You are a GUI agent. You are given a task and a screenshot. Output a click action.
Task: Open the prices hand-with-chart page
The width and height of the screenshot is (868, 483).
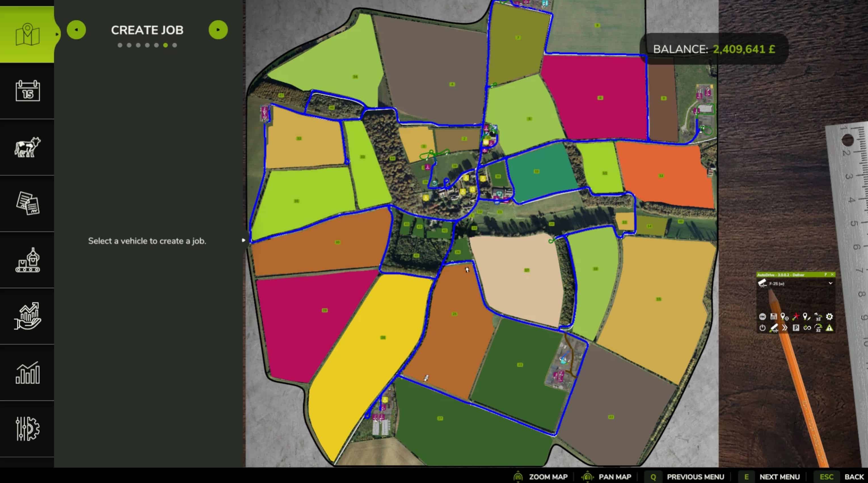[28, 316]
